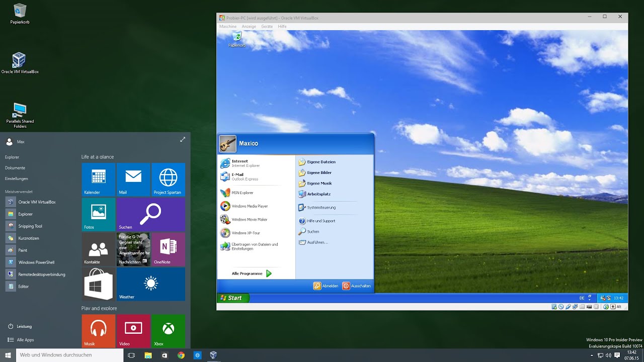Open Einstellungen in the Start menu
Viewport: 644px width, 362px height.
coord(17,178)
